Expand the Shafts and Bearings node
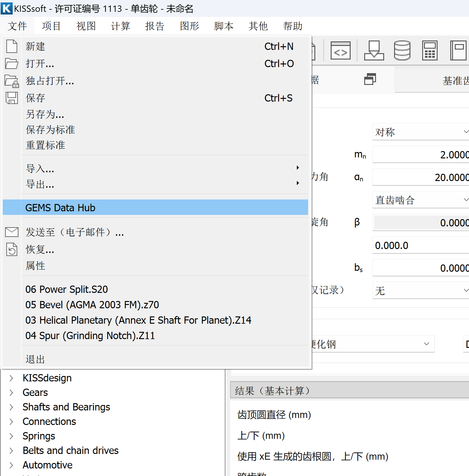This screenshot has height=476, width=469. 11,407
